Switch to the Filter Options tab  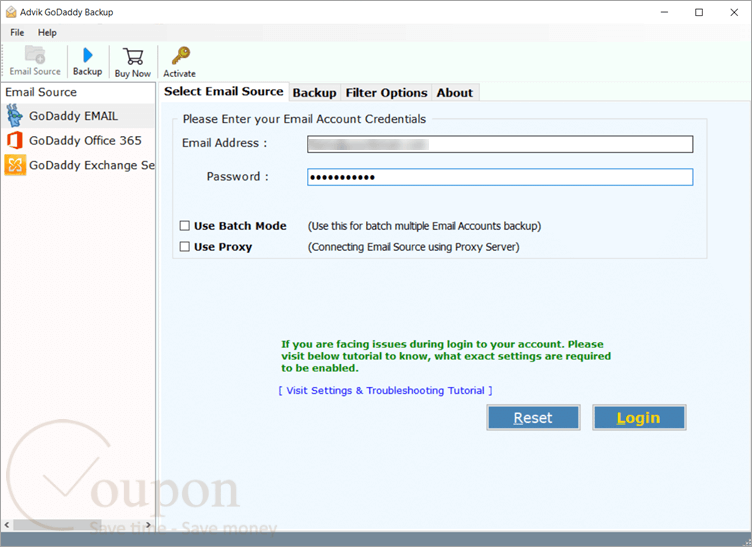(x=386, y=93)
